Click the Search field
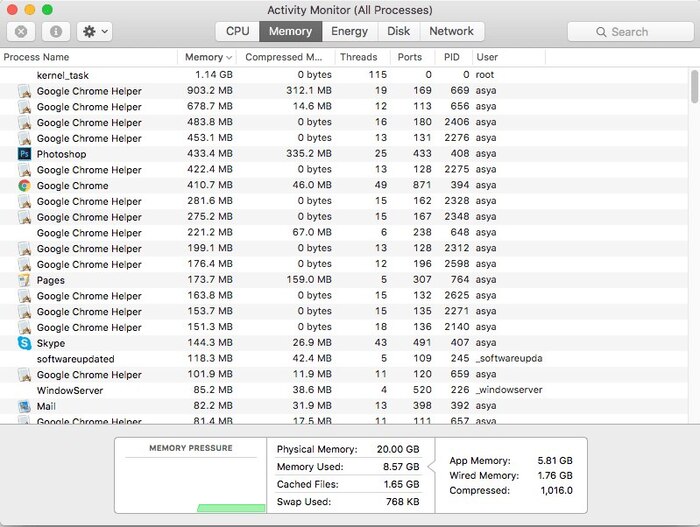 tap(630, 32)
